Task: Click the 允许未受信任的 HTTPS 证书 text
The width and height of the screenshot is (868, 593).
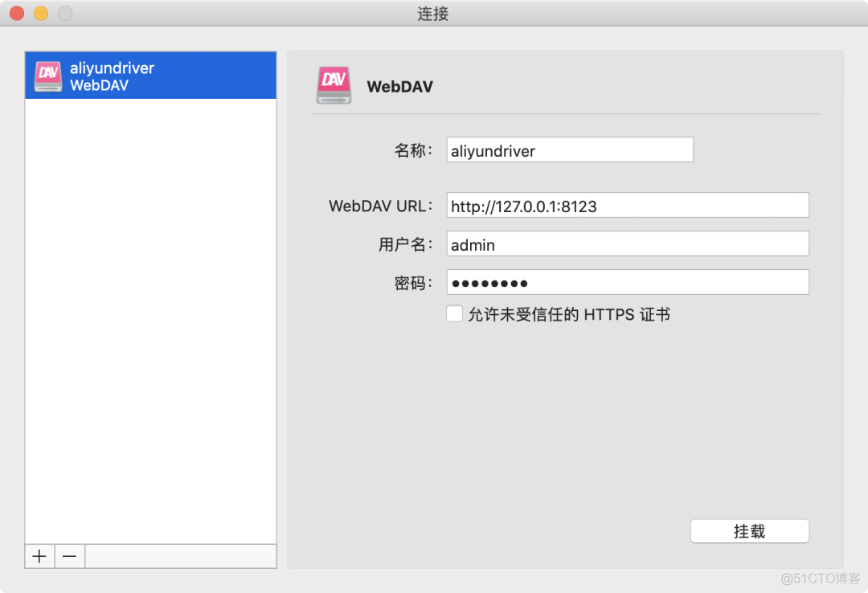Action: tap(569, 314)
